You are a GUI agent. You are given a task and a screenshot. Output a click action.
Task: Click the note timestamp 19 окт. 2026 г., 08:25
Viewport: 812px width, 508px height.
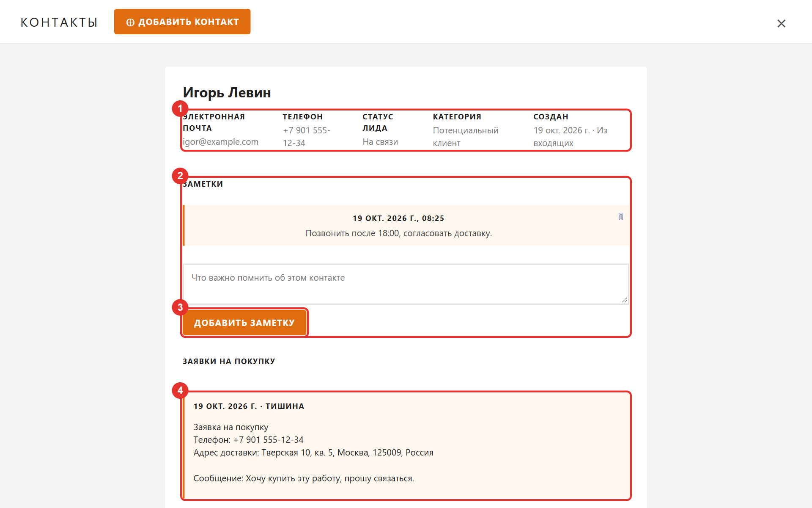[398, 218]
